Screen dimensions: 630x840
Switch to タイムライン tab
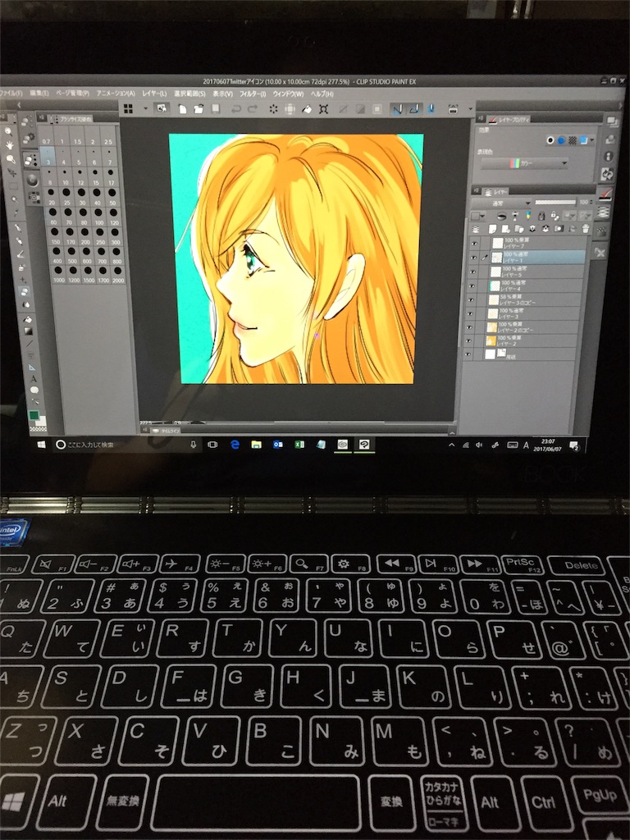point(167,430)
